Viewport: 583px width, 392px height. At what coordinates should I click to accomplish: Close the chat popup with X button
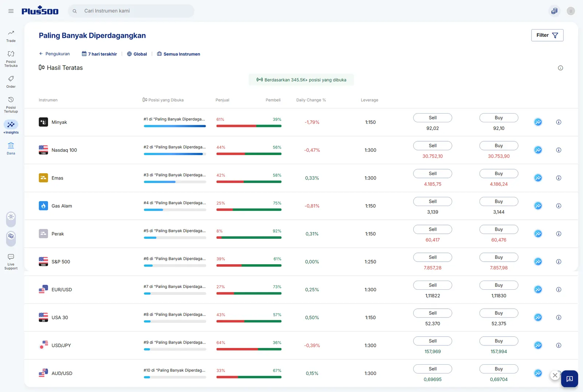point(555,375)
